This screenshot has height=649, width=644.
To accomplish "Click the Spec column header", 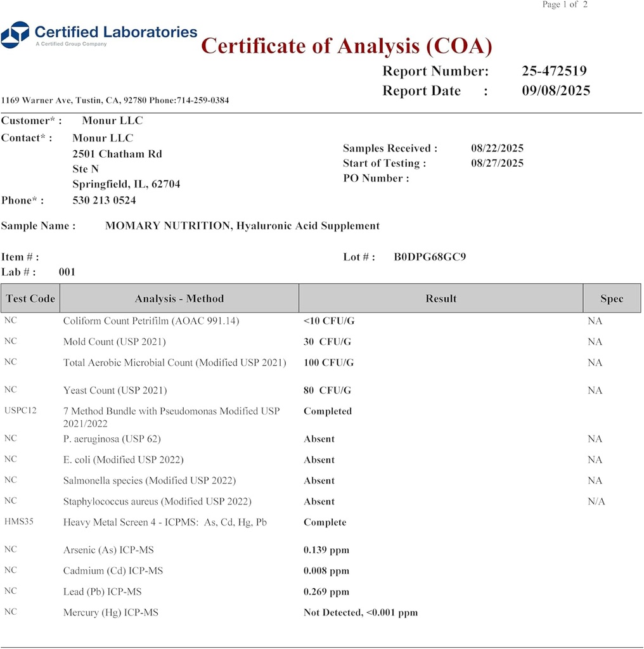I will pyautogui.click(x=611, y=299).
